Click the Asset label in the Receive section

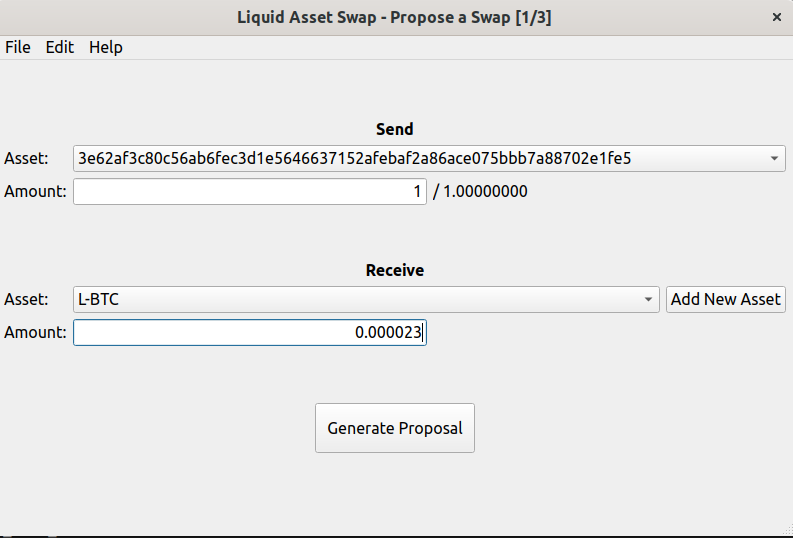(x=26, y=299)
